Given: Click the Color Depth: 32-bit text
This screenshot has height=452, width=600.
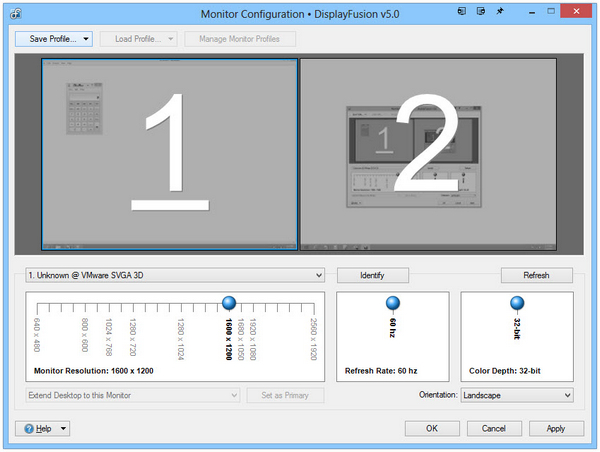Looking at the screenshot, I should point(505,371).
